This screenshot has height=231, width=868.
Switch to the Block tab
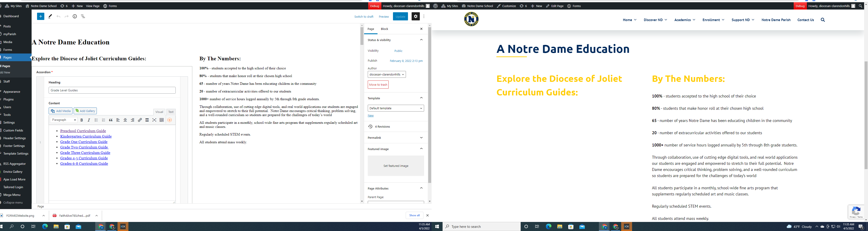coord(385,29)
